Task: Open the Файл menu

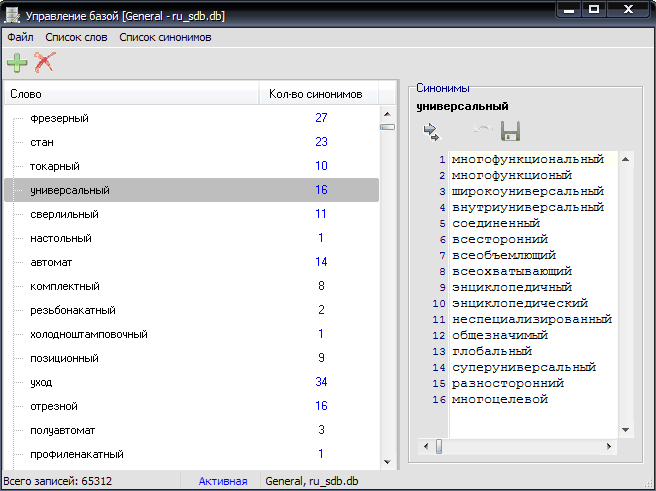Action: pos(20,37)
